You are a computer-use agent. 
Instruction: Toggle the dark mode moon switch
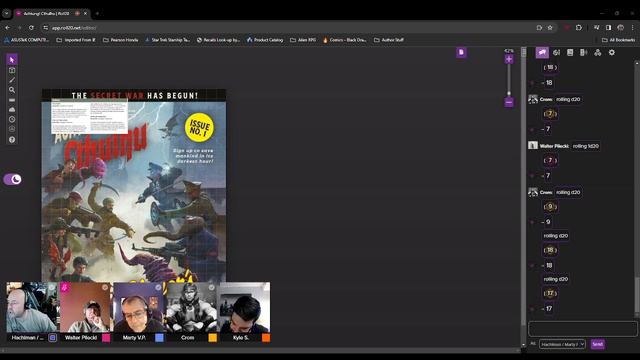12,179
